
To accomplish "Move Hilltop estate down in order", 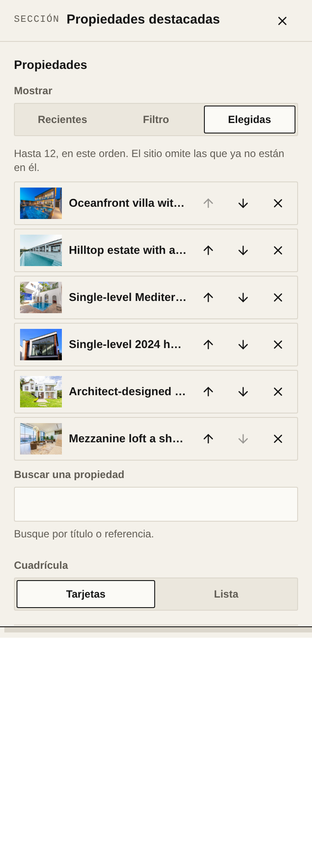I will click(243, 250).
